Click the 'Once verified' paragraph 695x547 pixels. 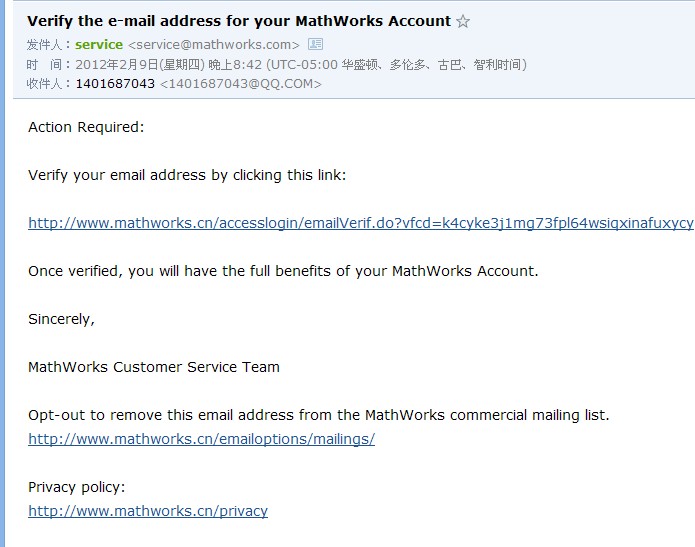(283, 271)
